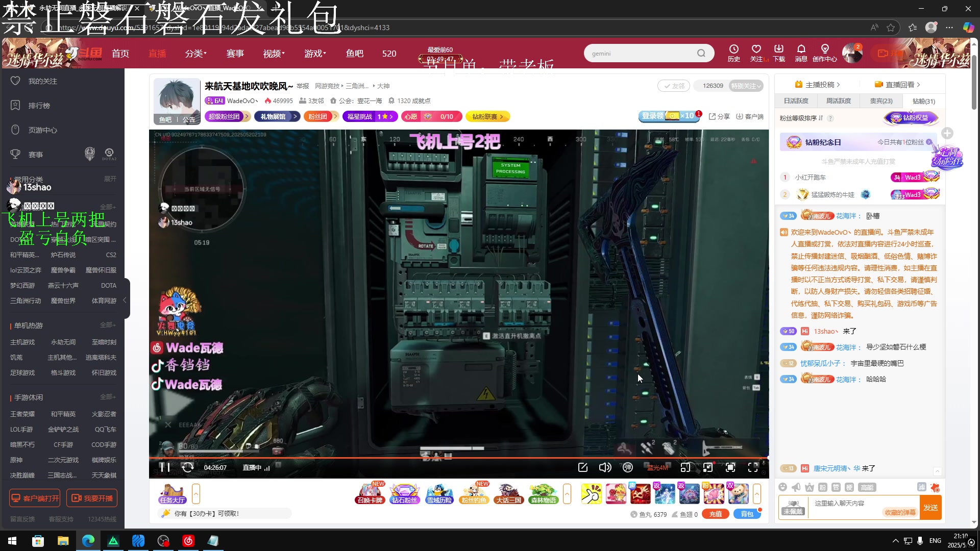Screen dimensions: 980x551
Task: Enable picture-in-picture mini window icon
Action: coord(708,467)
